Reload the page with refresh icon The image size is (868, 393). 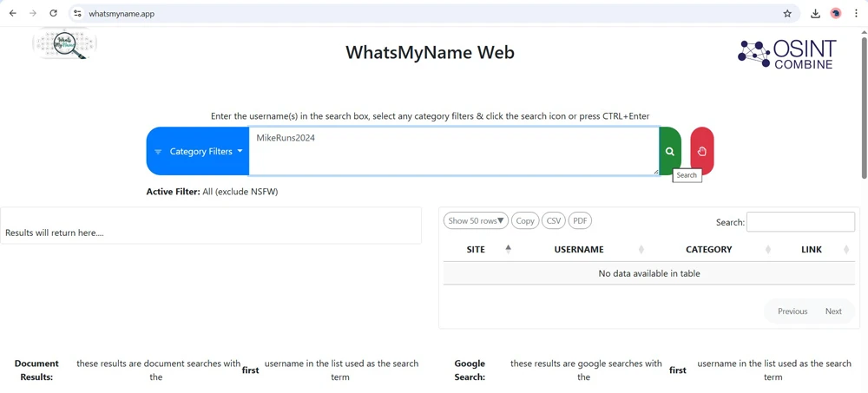click(x=53, y=13)
